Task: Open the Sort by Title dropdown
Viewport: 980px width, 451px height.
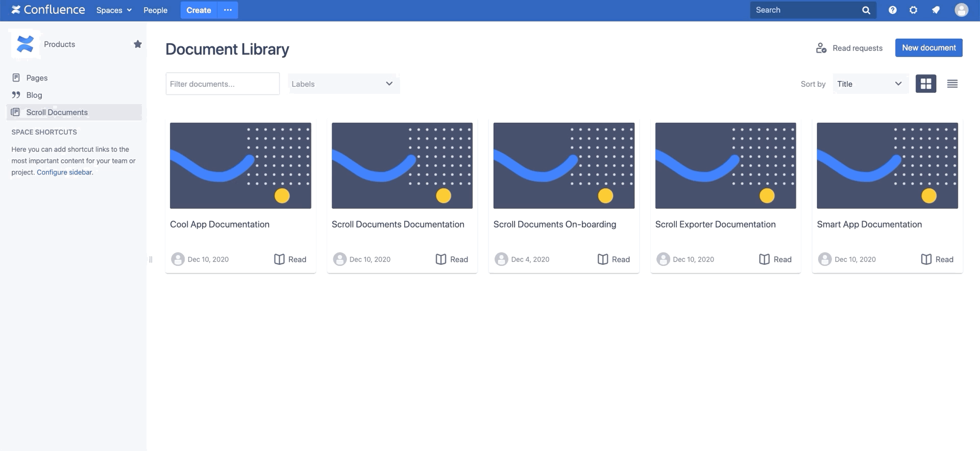Action: tap(870, 84)
